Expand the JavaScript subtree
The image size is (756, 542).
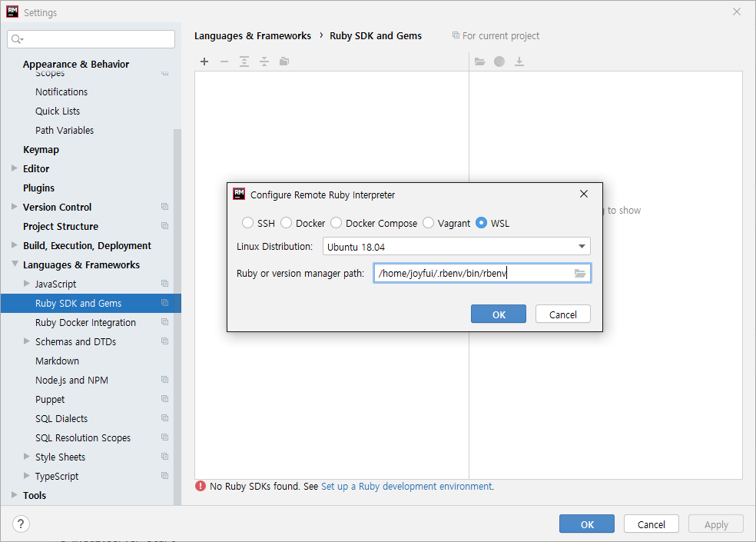pos(27,284)
